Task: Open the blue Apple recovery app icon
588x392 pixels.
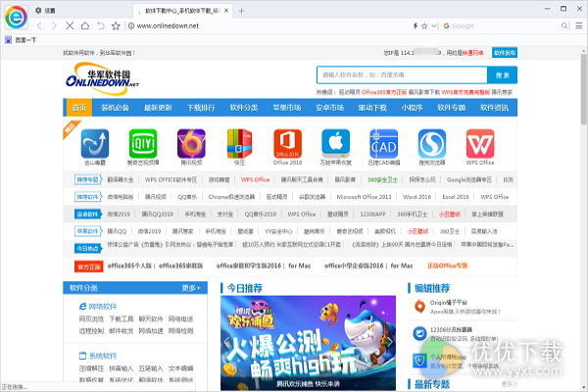Action: (335, 144)
